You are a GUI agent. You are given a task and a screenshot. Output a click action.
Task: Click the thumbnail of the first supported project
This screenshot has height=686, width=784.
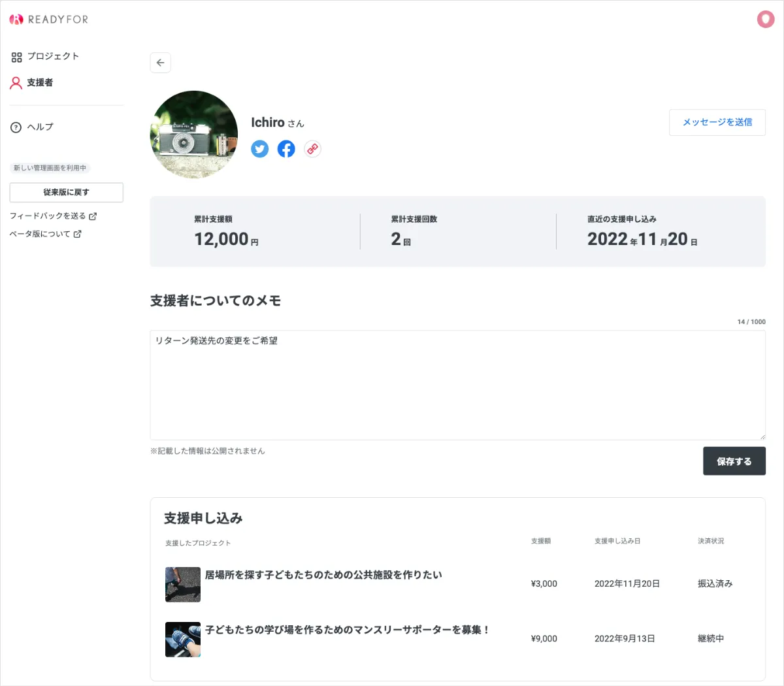click(183, 584)
